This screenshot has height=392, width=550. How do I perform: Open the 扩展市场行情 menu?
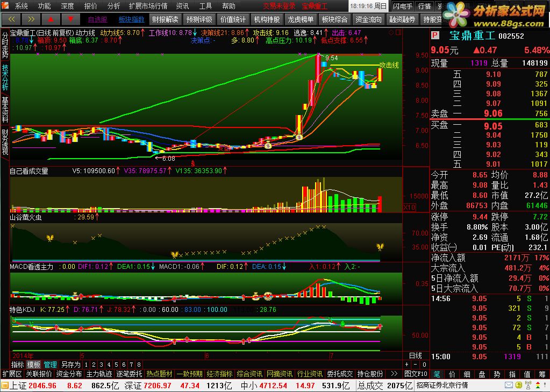tap(148, 6)
